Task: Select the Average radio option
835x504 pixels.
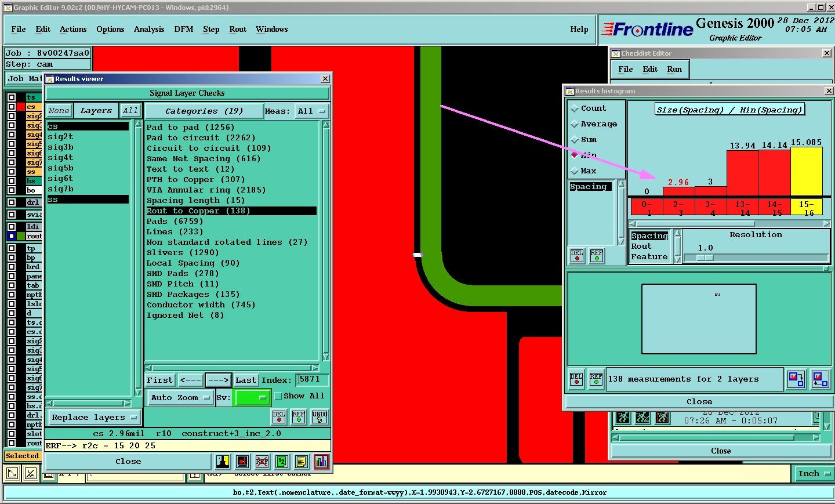Action: pyautogui.click(x=575, y=124)
